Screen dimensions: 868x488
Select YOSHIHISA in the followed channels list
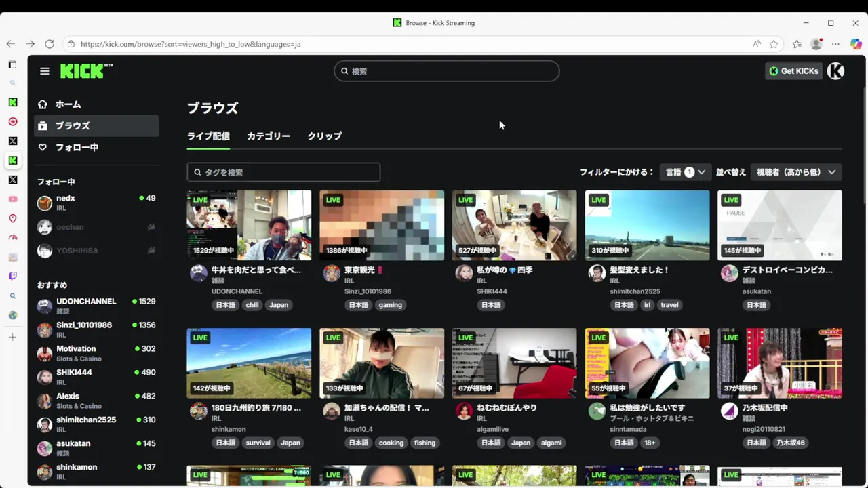pyautogui.click(x=96, y=251)
